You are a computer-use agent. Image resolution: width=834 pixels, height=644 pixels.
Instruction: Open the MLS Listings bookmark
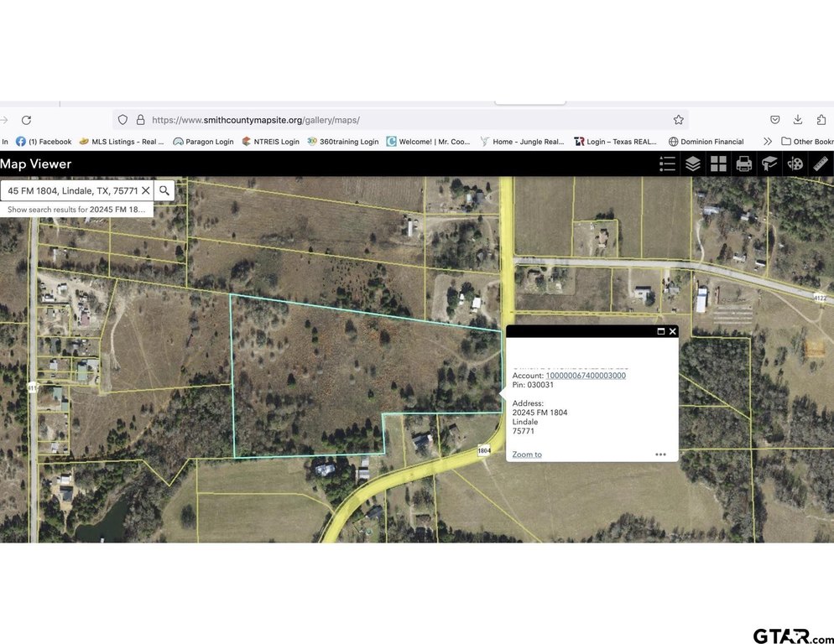click(122, 142)
